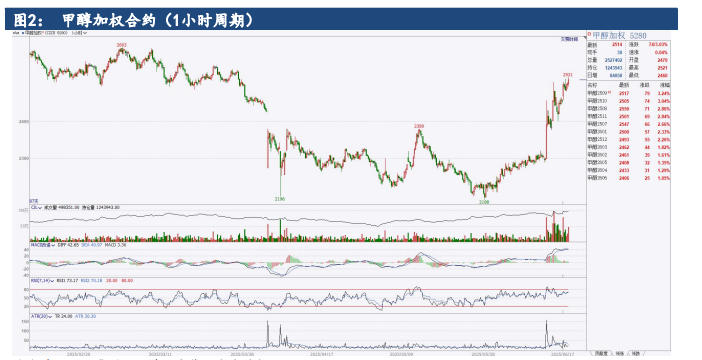702x360 pixels.
Task: Select the 甲醇2604 contract row
Action: point(629,171)
